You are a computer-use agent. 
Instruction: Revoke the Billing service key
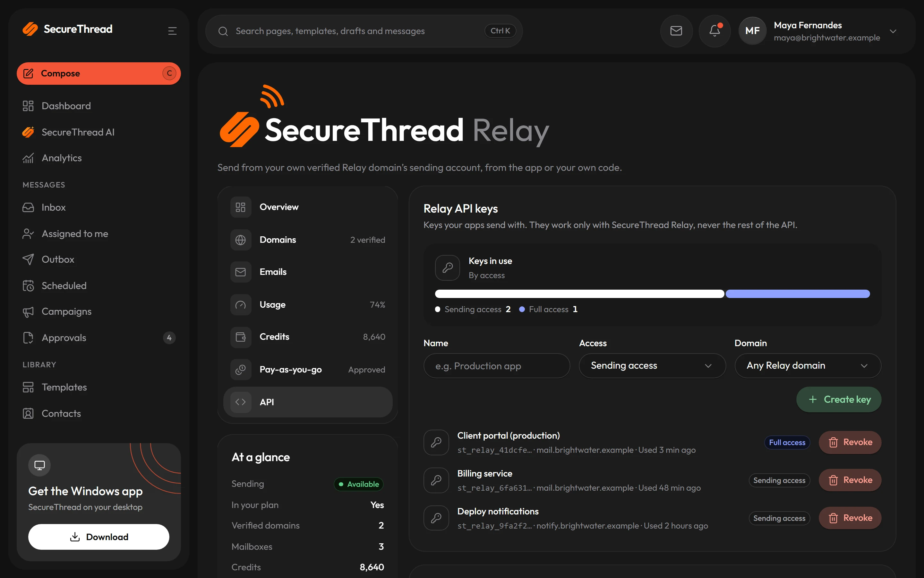(850, 480)
